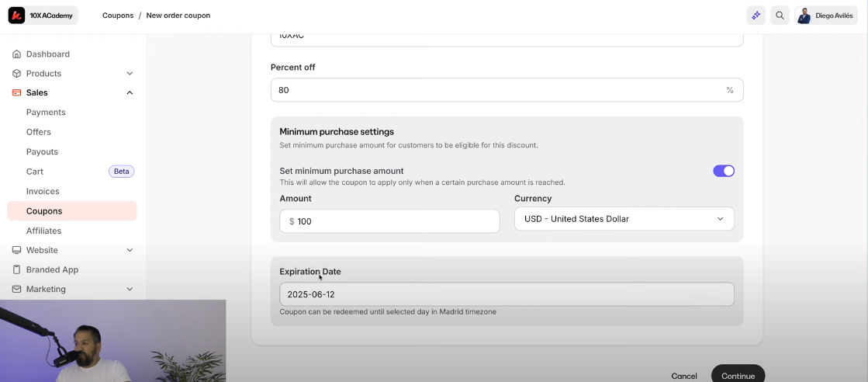
Task: Click the Marketing envelope icon
Action: pos(17,289)
